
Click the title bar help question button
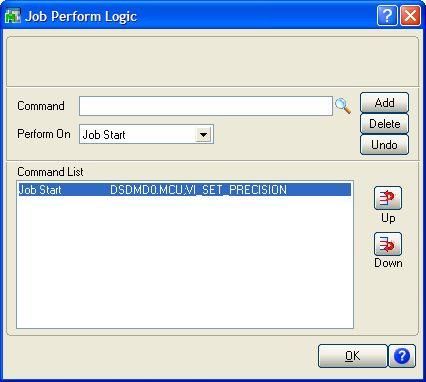(x=387, y=15)
